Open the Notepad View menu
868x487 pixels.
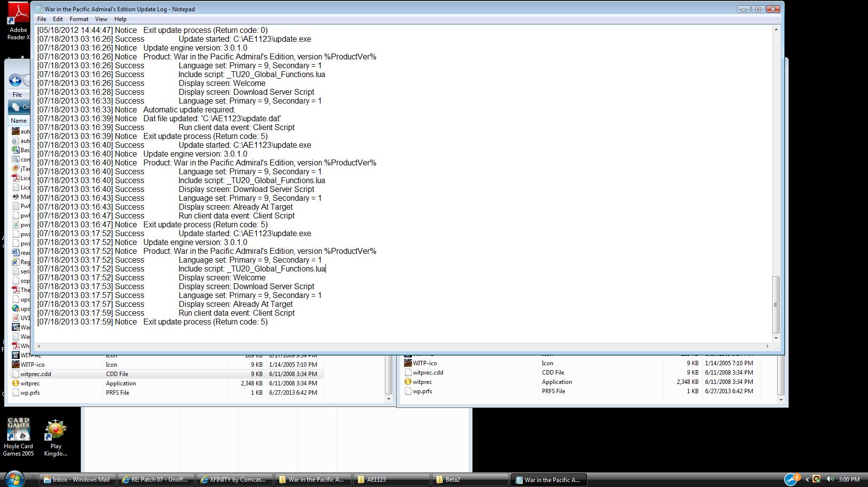point(101,19)
